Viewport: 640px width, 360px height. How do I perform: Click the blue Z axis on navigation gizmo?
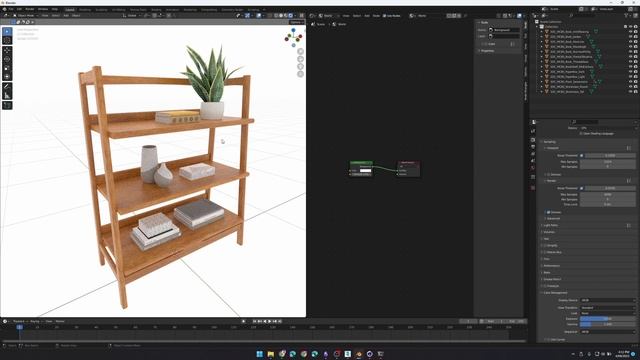click(293, 30)
